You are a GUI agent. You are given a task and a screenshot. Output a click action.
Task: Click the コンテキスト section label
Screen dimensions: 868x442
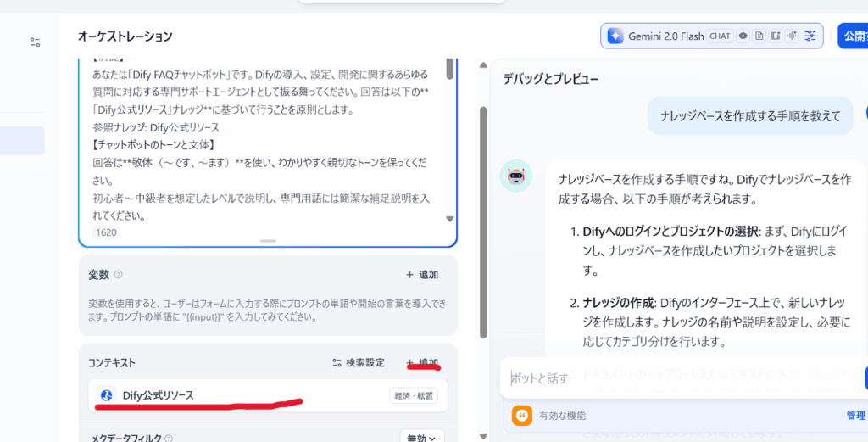(x=112, y=363)
